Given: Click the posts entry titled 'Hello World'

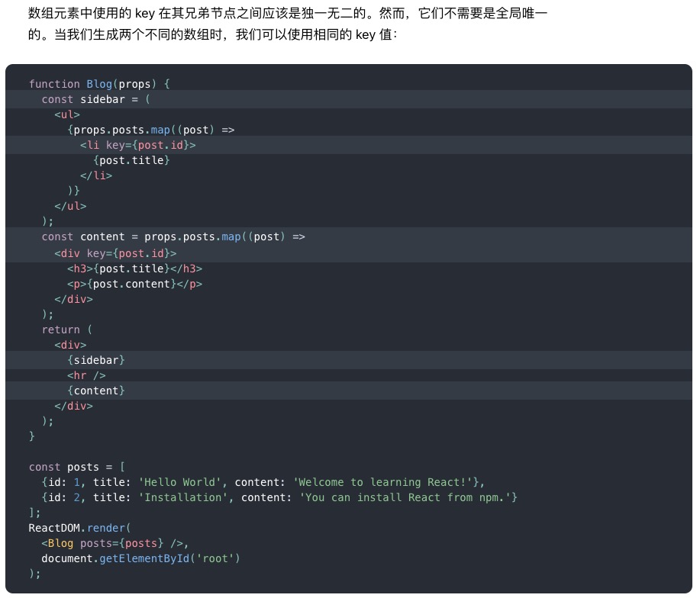Looking at the screenshot, I should coord(263,482).
